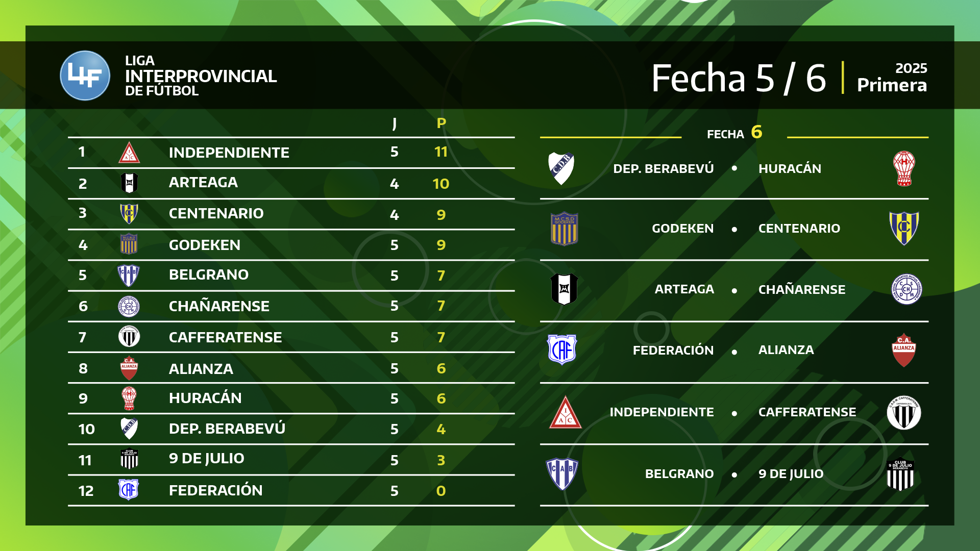Click the Belgrano shield in fixtures list
This screenshot has width=980, height=551.
[x=562, y=474]
